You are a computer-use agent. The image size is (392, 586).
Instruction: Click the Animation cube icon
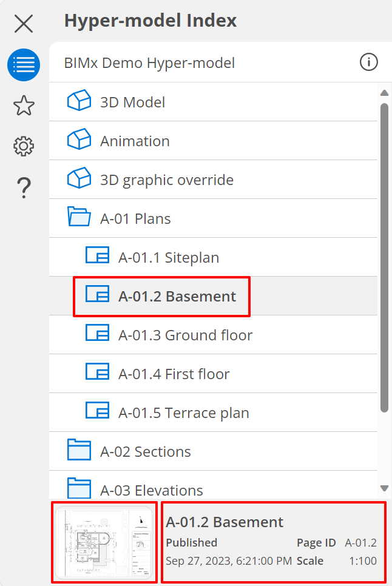pyautogui.click(x=79, y=140)
